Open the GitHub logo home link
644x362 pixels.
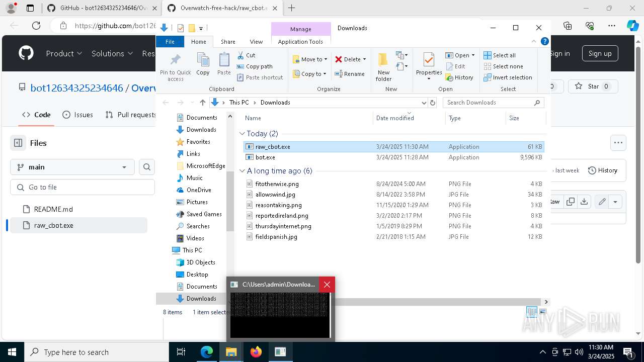tap(26, 53)
